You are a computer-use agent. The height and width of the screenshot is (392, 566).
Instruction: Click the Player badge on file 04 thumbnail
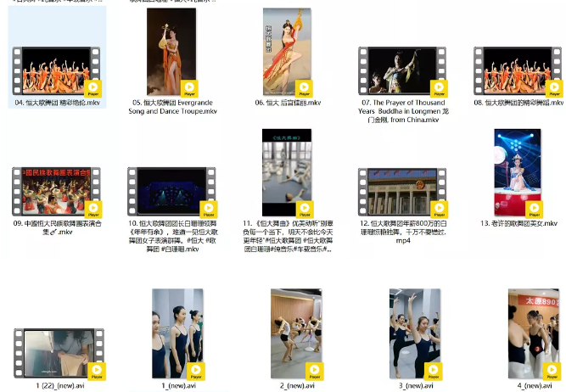93,89
